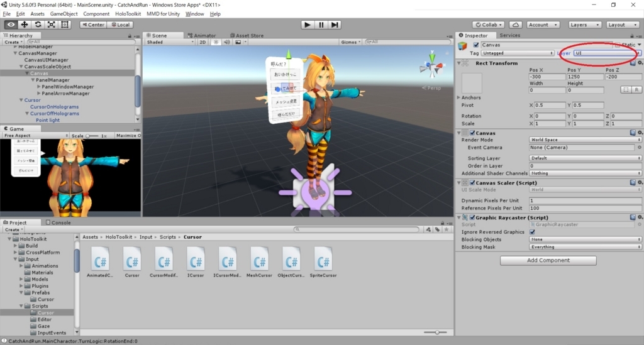Open Graphic Raycaster gear settings

click(x=640, y=217)
